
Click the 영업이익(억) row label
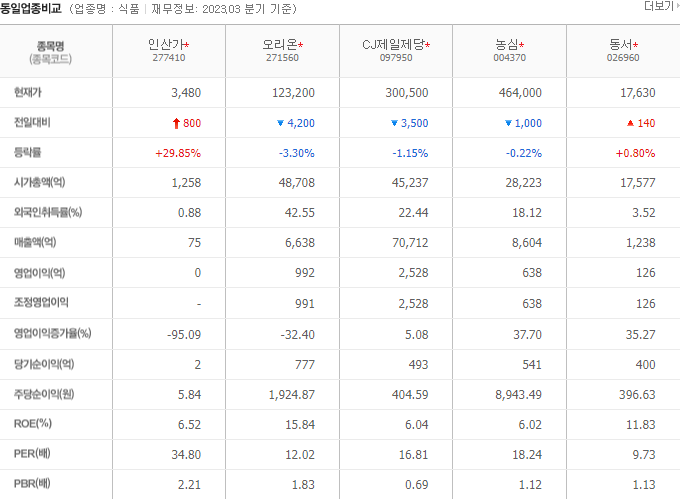click(39, 273)
